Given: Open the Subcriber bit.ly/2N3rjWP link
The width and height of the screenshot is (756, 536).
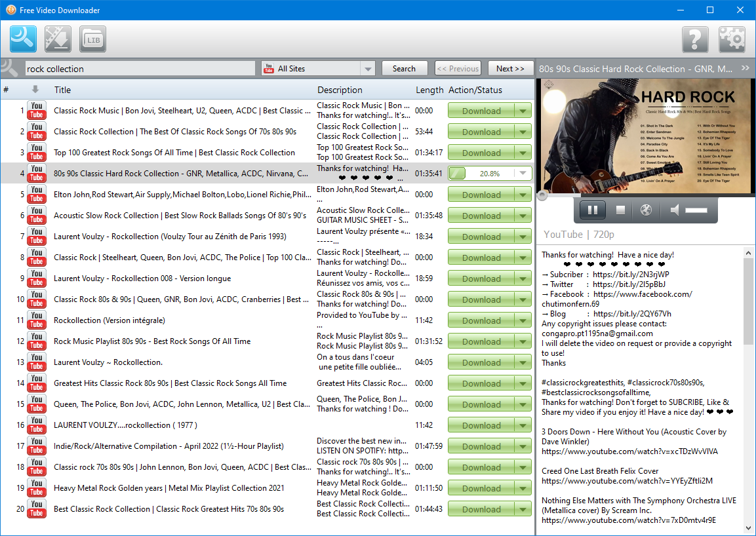Looking at the screenshot, I should (x=631, y=275).
